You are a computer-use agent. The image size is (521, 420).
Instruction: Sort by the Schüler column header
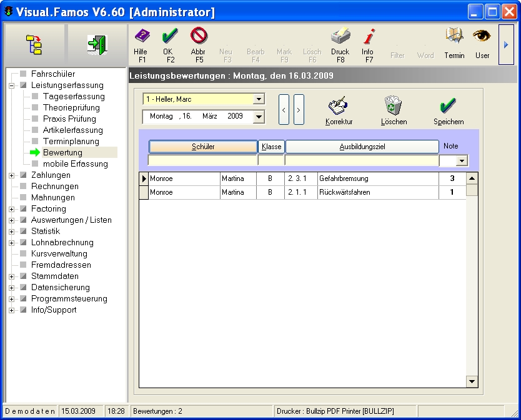pyautogui.click(x=203, y=147)
